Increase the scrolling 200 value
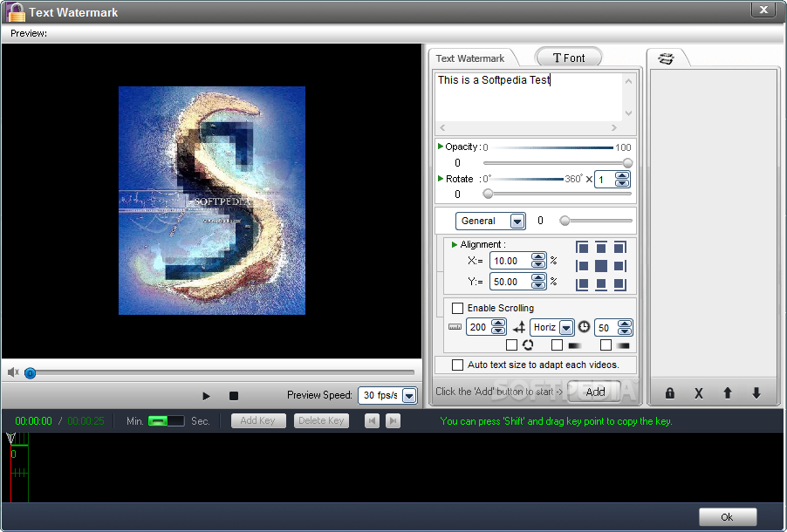Screen dimensions: 787x532 (x=498, y=324)
